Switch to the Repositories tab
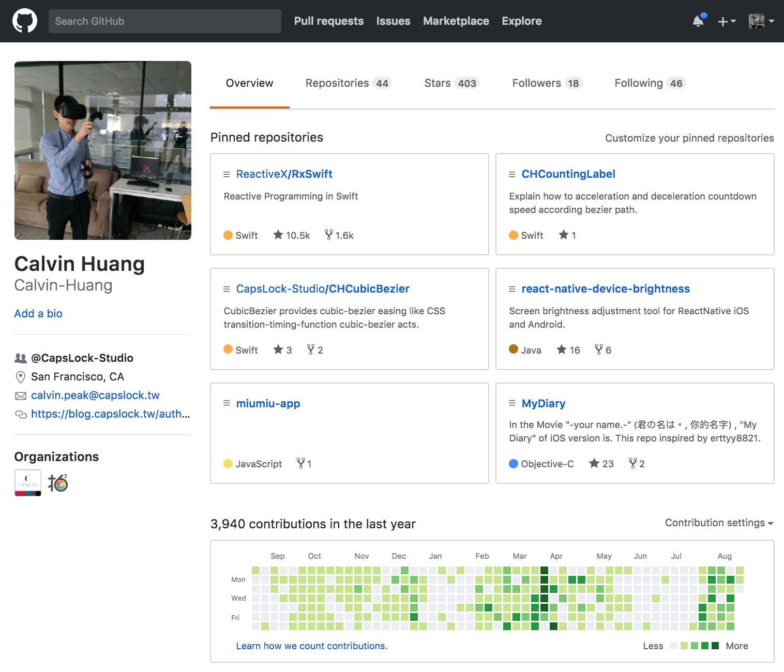Image resolution: width=784 pixels, height=672 pixels. [x=349, y=83]
